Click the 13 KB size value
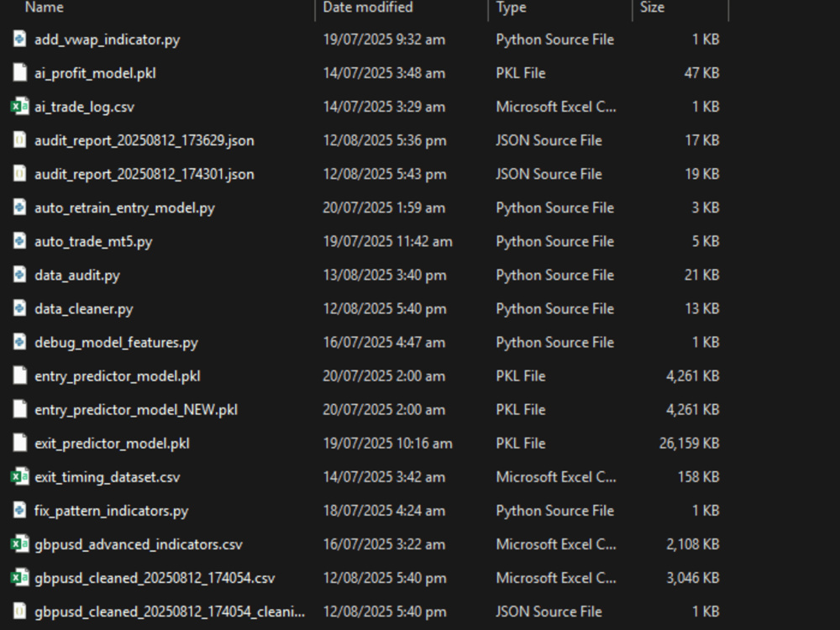This screenshot has width=840, height=630. click(702, 309)
